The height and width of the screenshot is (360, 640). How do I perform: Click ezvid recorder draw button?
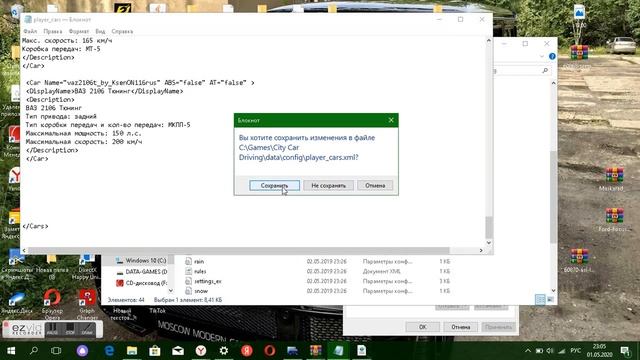pos(87,329)
